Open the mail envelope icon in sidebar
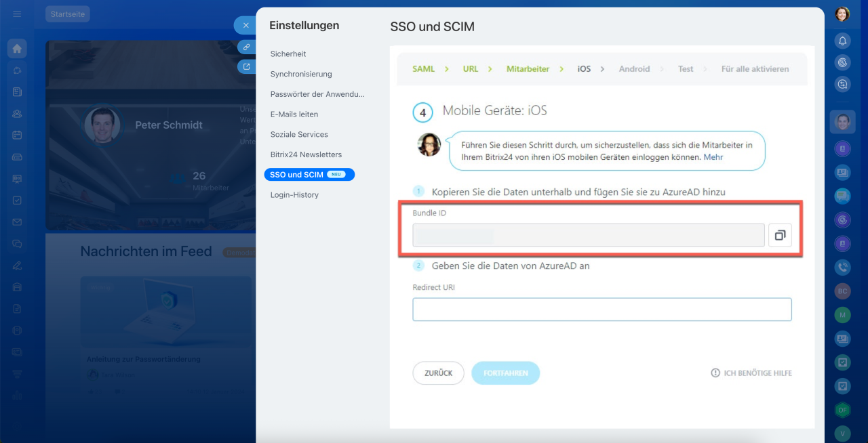The height and width of the screenshot is (443, 868). [18, 221]
